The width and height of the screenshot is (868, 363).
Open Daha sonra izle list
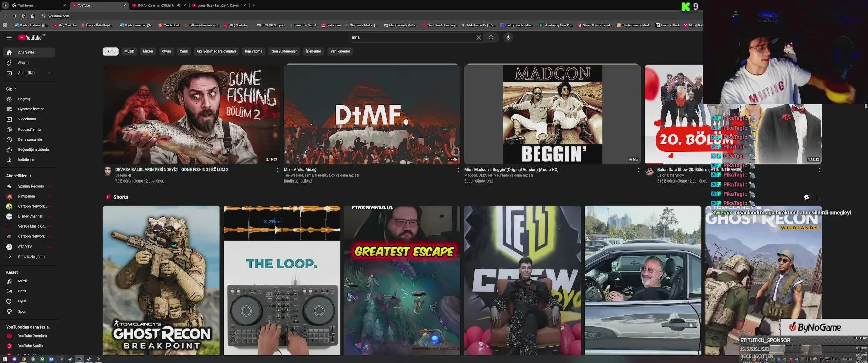coord(28,140)
